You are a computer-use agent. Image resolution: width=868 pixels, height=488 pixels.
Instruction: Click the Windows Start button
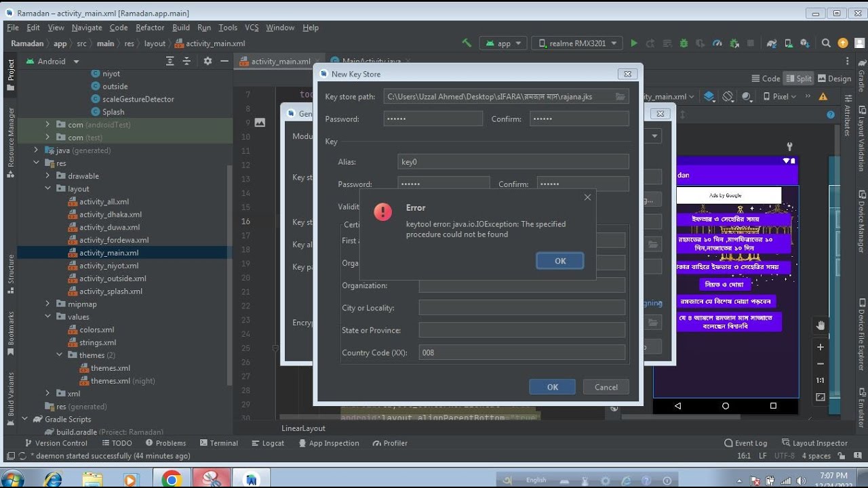coord(12,479)
